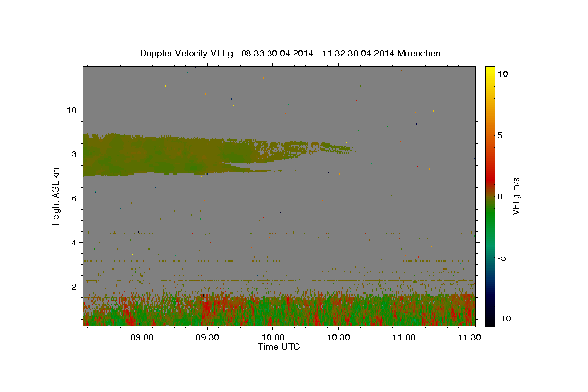Click the colorbar value 10 label
This screenshot has height=392, width=588.
click(x=503, y=73)
